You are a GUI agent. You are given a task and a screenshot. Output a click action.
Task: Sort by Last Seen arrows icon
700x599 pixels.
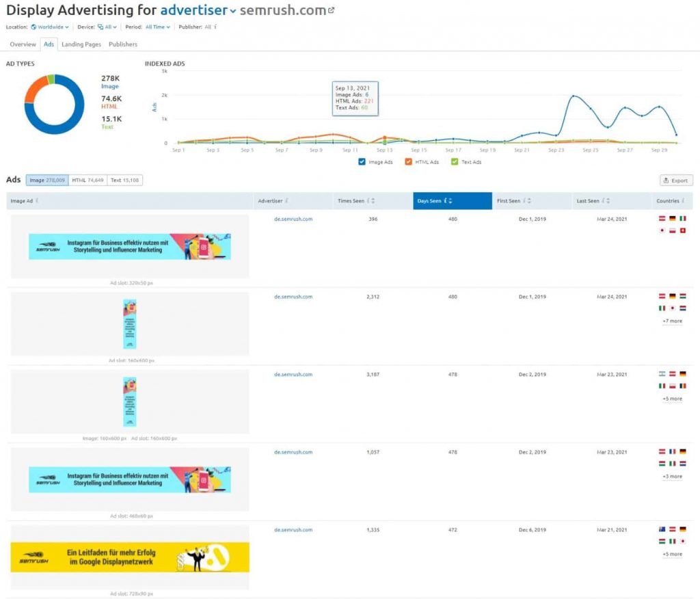click(x=608, y=201)
